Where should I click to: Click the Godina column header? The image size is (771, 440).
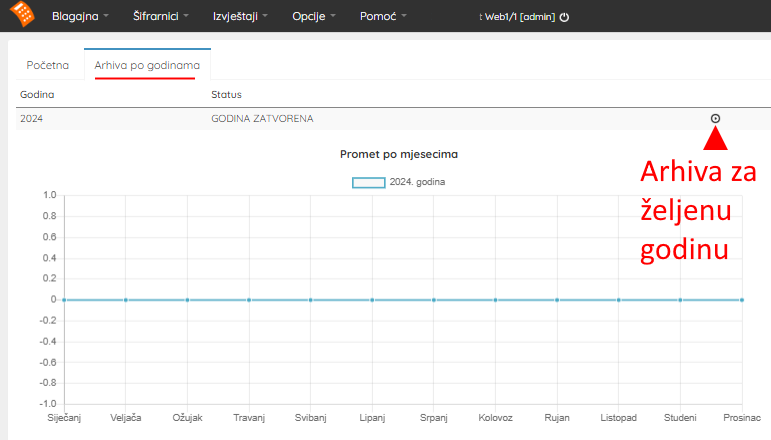click(37, 94)
